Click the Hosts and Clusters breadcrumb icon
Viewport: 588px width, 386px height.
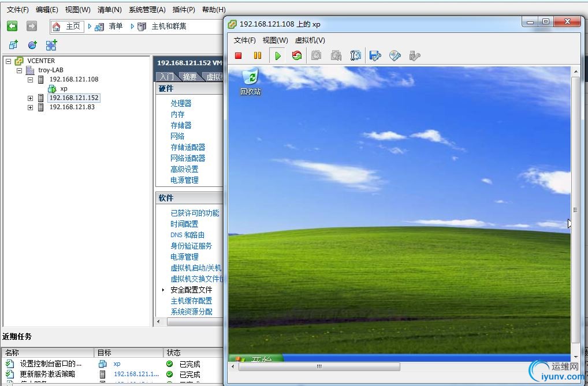pos(142,27)
